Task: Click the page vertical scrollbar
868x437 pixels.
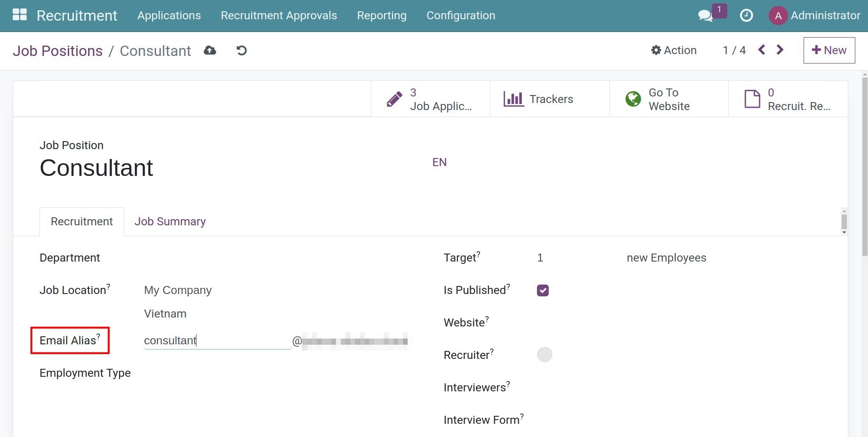Action: coord(864,165)
